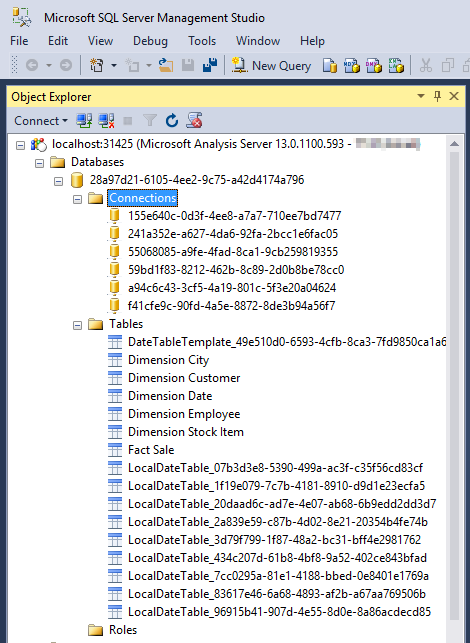Image resolution: width=470 pixels, height=643 pixels.
Task: Select connection 59bd1f83-8212-462b-8c89-2d0b8be78cc0
Action: [x=236, y=270]
